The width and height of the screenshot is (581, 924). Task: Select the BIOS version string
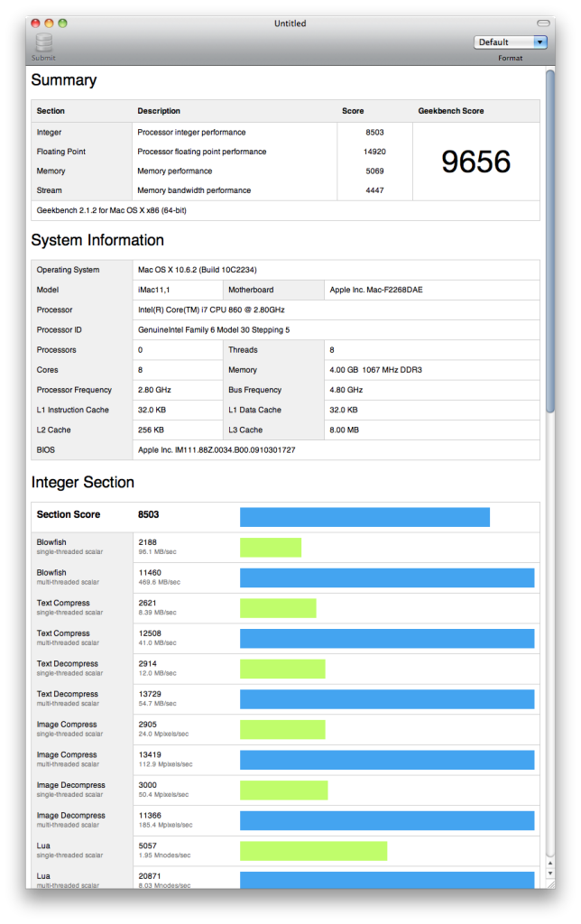217,450
